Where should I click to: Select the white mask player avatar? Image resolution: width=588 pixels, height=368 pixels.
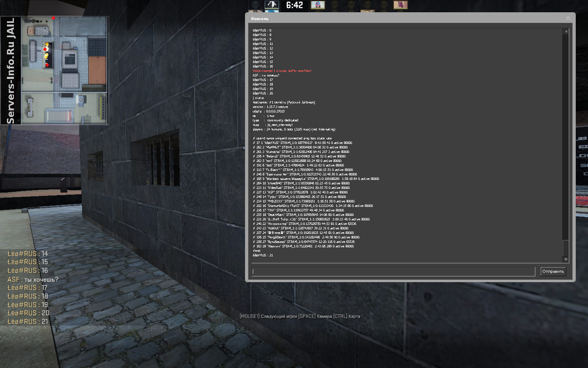pyautogui.click(x=272, y=5)
